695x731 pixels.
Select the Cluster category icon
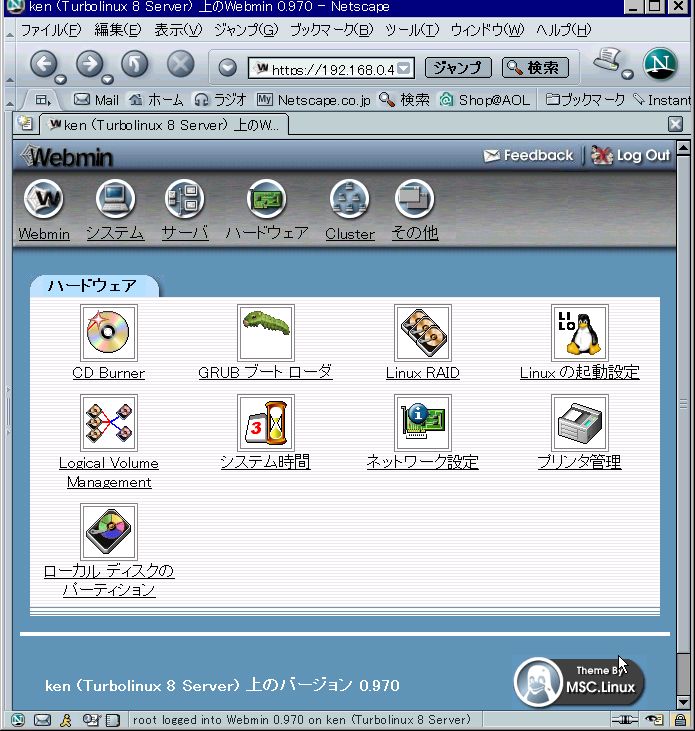[x=350, y=199]
